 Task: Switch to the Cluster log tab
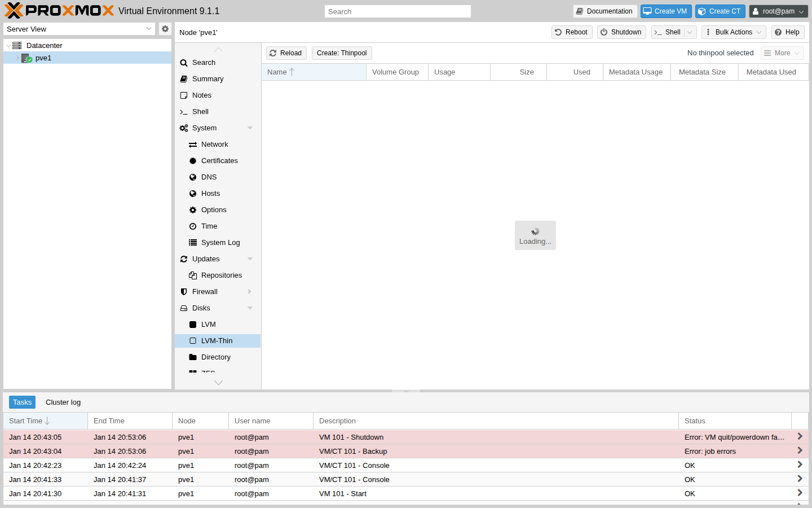pyautogui.click(x=63, y=402)
